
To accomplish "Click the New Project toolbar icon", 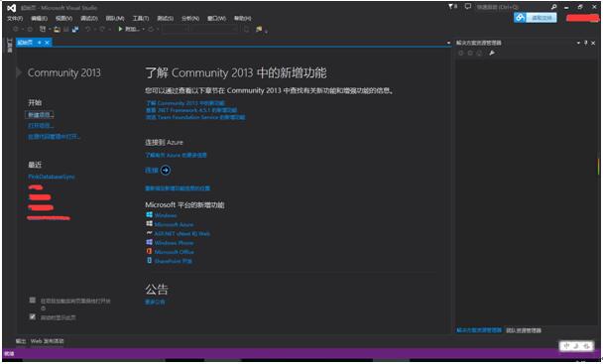I will point(43,29).
